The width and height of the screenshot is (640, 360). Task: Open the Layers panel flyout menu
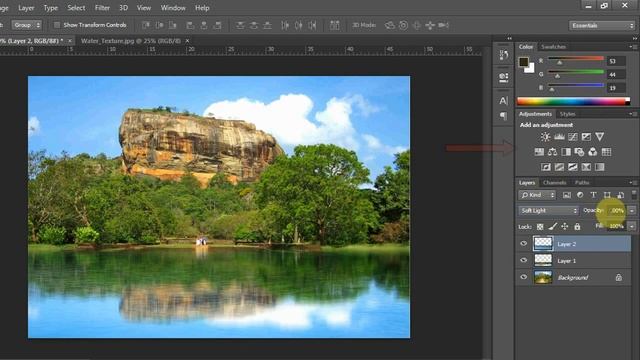[x=633, y=182]
